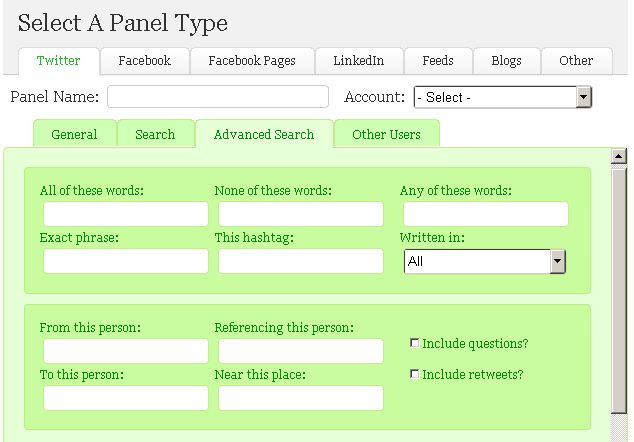Click the This hashtag input box
This screenshot has height=442, width=634.
pos(301,261)
